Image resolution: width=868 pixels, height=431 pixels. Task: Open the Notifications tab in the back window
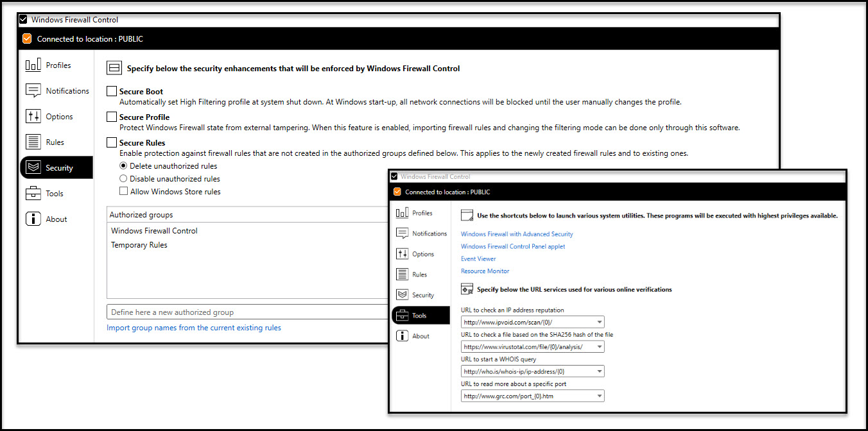pos(56,90)
